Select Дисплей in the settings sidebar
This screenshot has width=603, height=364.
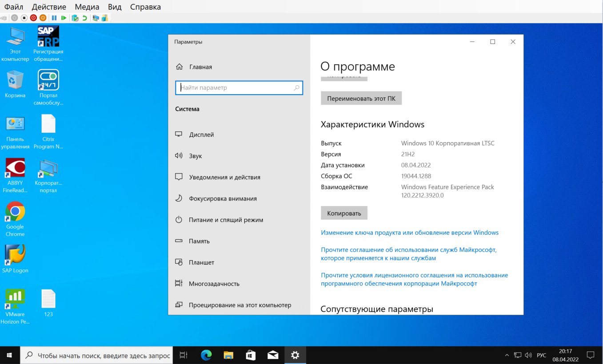click(x=201, y=135)
